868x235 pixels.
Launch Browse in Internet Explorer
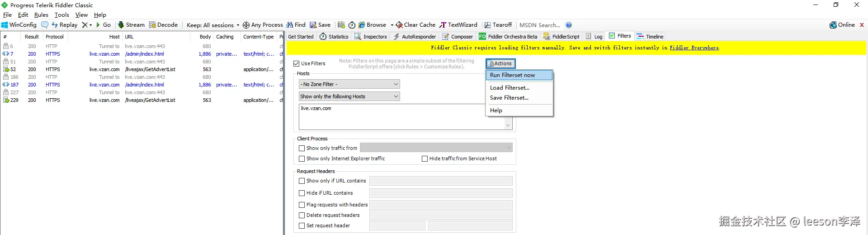[373, 25]
